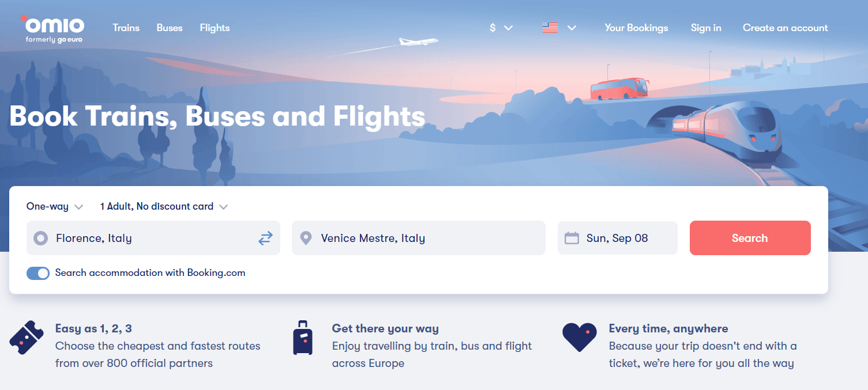Click the US flag language icon
The width and height of the screenshot is (868, 390).
[x=550, y=27]
